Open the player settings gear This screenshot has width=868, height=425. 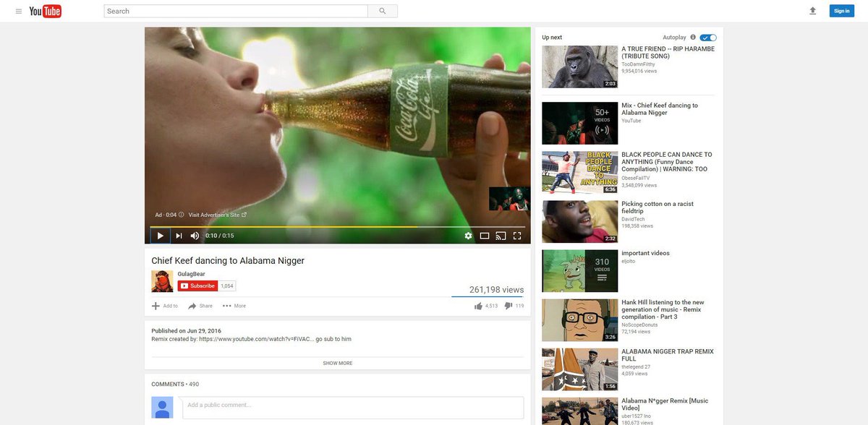468,236
